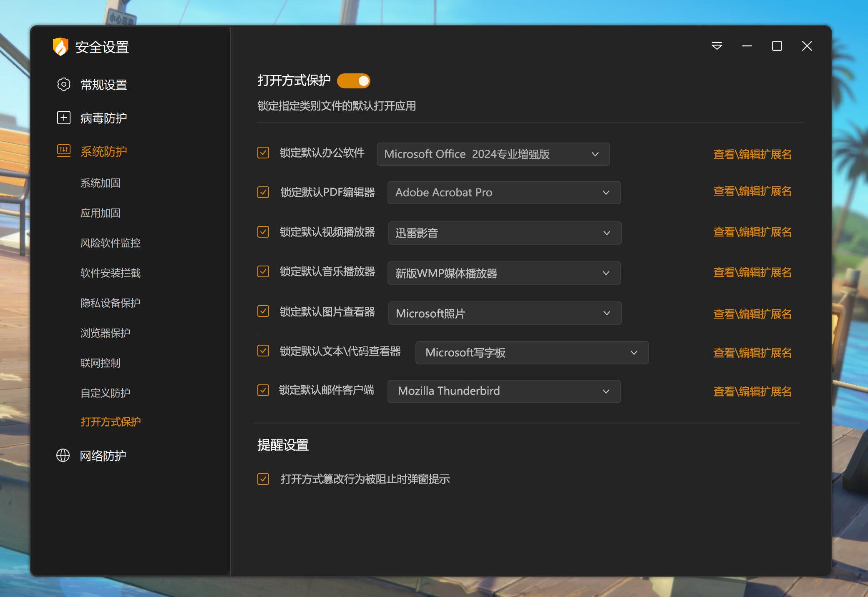Click the orange shield logo beside 安全设置
Image resolution: width=868 pixels, height=597 pixels.
60,47
